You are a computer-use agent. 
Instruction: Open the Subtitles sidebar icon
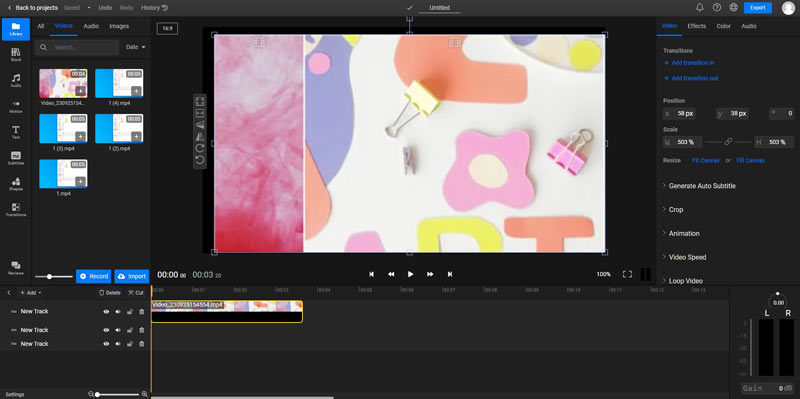pyautogui.click(x=16, y=158)
